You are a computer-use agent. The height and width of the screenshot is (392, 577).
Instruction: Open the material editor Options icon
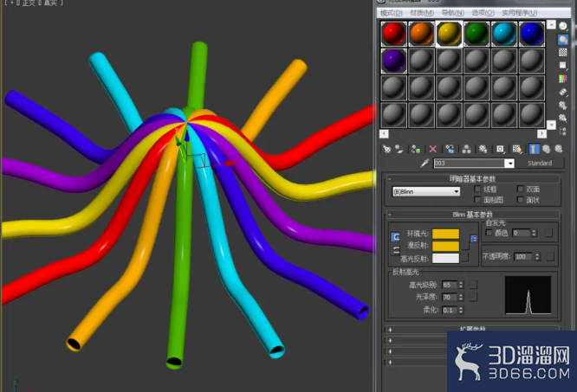(563, 105)
